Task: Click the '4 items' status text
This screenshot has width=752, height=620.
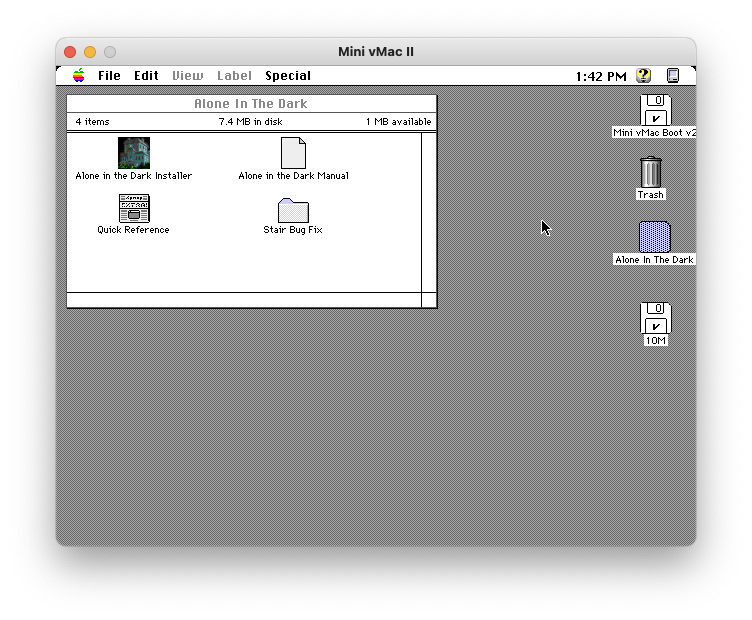Action: point(92,122)
